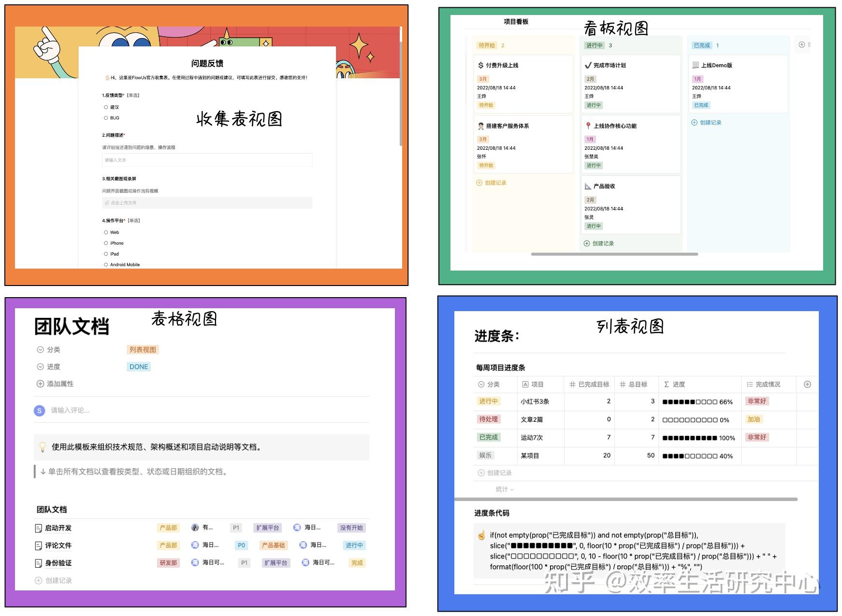
Task: Click the document icon beside 评论文件
Action: tap(39, 545)
